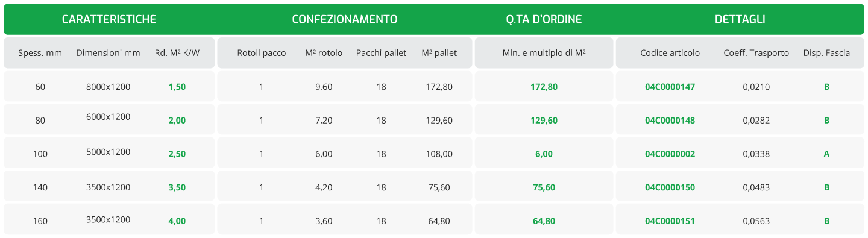Select transport coefficient 0,0563 cell
The height and width of the screenshot is (238, 868).
(756, 221)
